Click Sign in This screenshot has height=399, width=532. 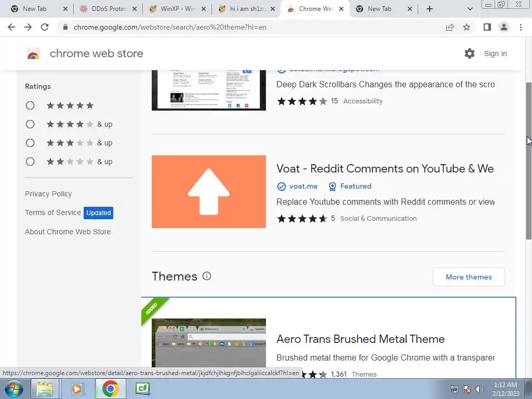click(x=495, y=54)
